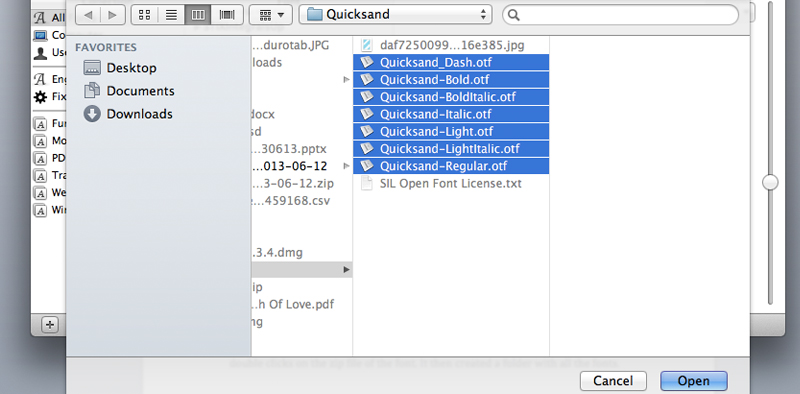Click the font size slider knob
800x394 pixels.
(x=770, y=182)
